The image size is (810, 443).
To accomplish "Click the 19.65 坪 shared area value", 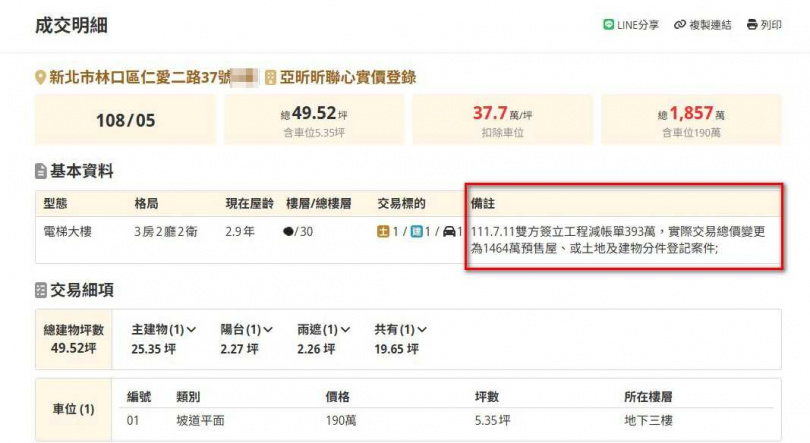I will tap(397, 350).
